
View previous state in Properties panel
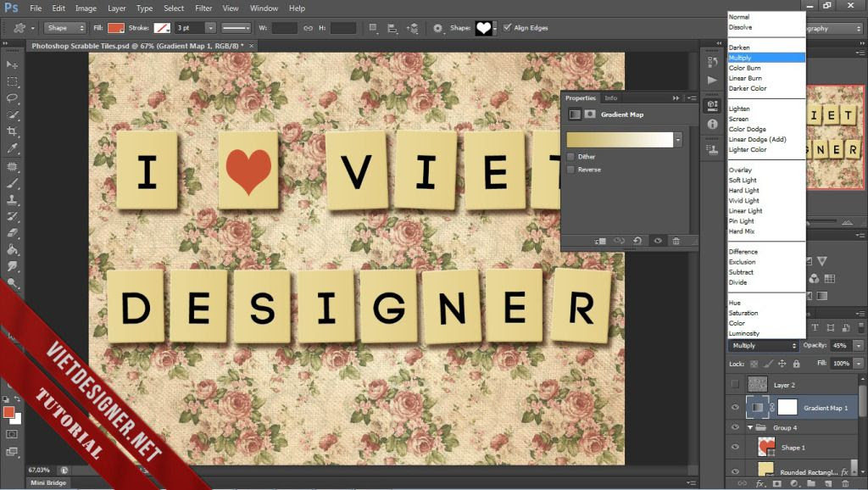click(x=619, y=241)
